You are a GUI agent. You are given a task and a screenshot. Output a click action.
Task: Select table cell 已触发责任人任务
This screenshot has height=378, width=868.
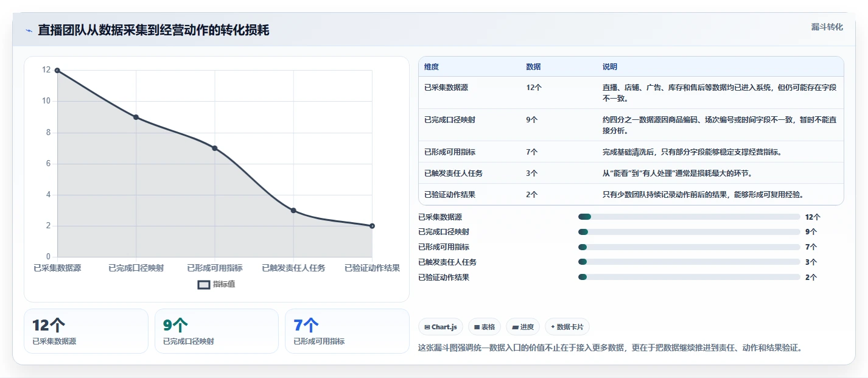(453, 173)
